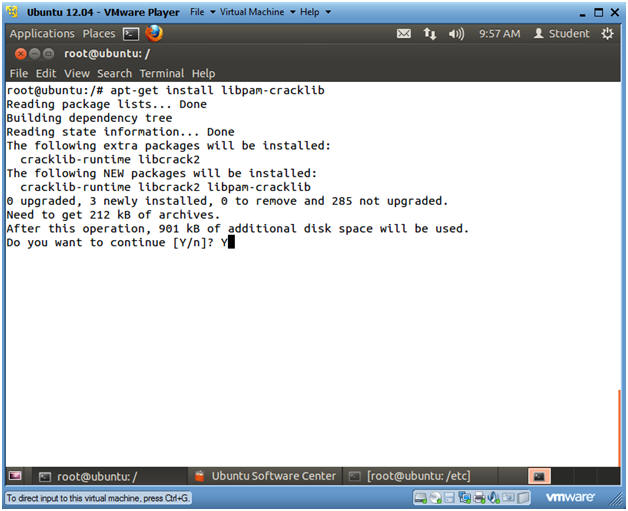Click the VMware hard disk device icon

tap(420, 498)
